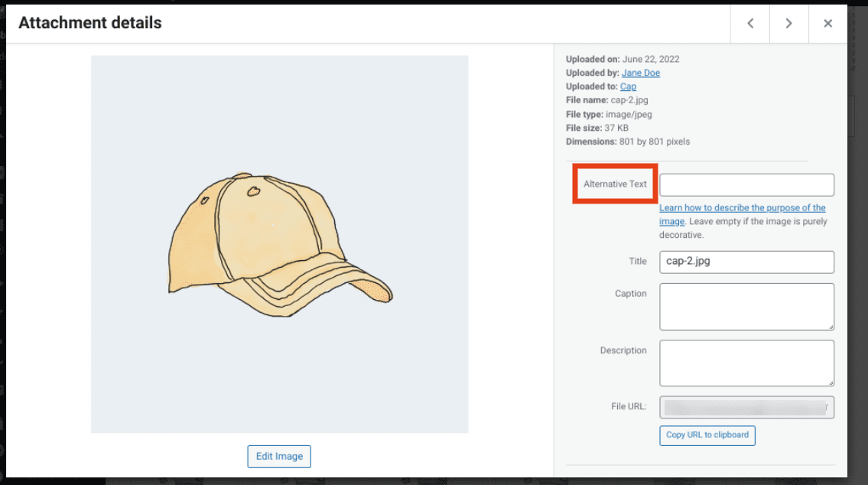Click into the Caption text box

[x=746, y=306]
